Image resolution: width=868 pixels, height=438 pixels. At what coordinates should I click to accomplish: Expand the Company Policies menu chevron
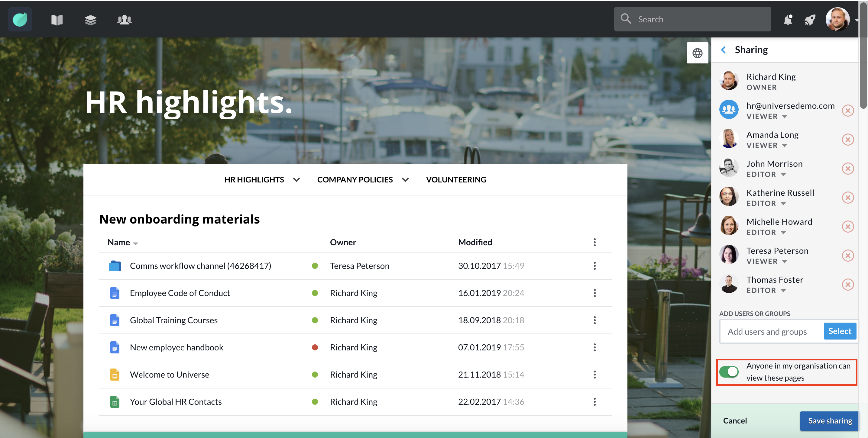point(405,180)
